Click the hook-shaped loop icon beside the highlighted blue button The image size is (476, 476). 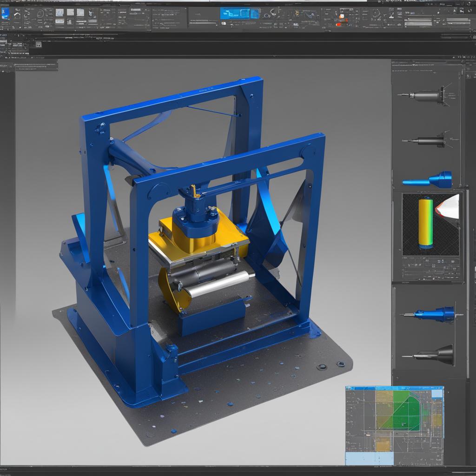(x=272, y=12)
